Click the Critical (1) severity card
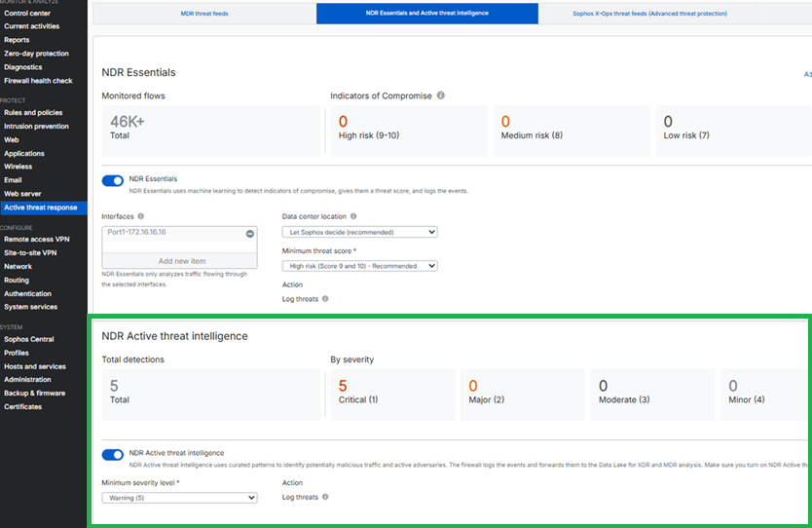 coord(392,394)
